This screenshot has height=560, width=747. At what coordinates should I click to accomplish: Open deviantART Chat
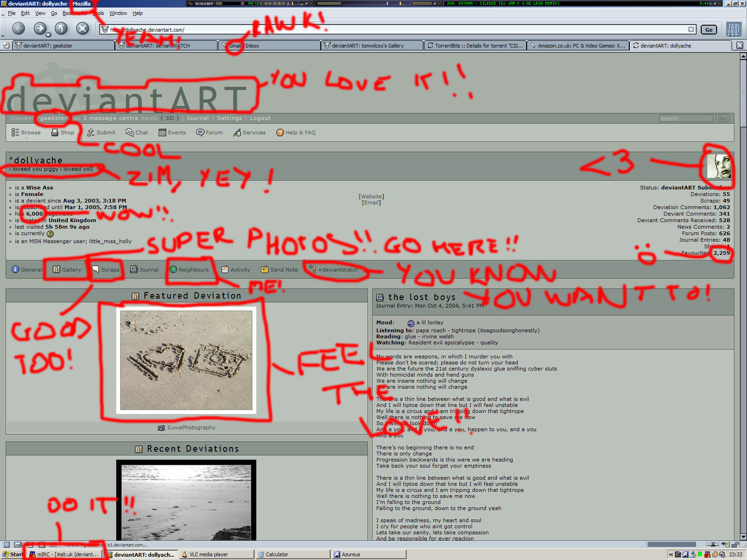point(137,133)
